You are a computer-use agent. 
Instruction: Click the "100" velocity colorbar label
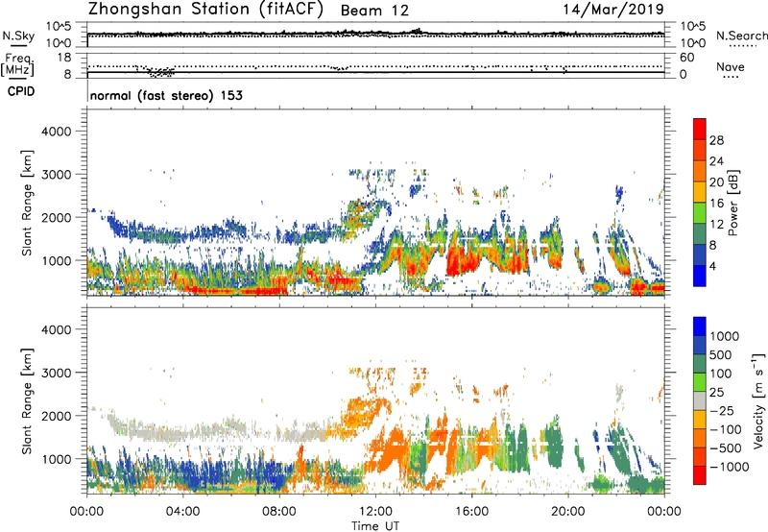coord(721,374)
